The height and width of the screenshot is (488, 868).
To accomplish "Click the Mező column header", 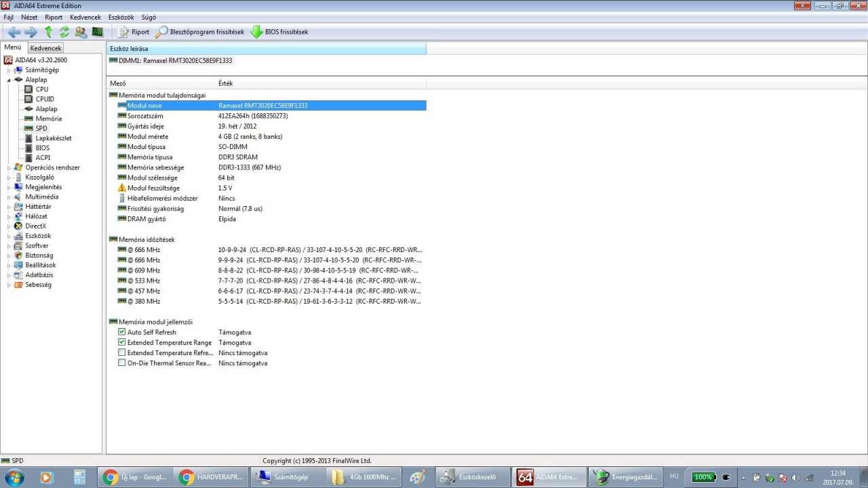I will [x=161, y=83].
